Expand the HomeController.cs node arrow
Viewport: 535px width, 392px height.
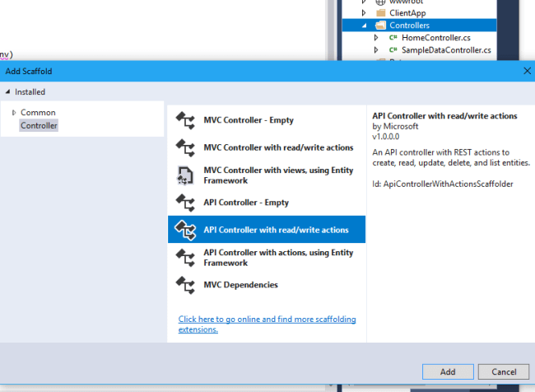[376, 38]
